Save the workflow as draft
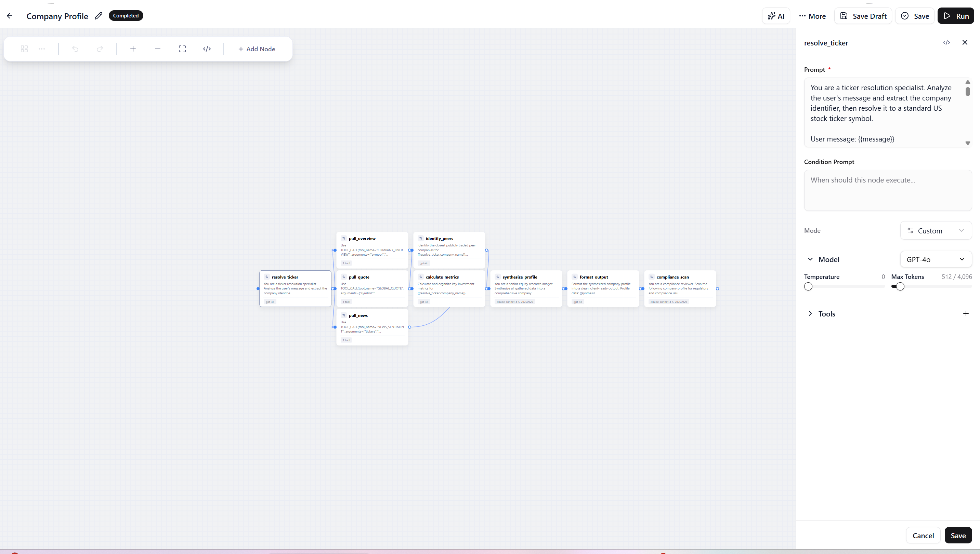 coord(863,16)
